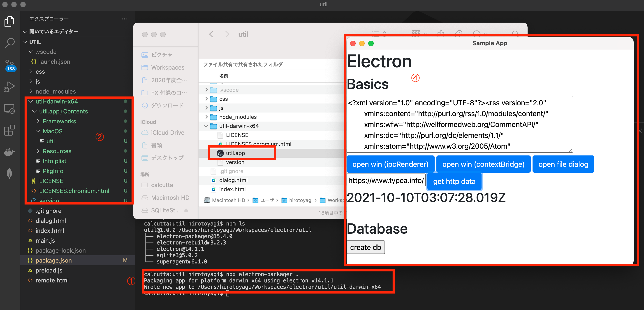
Task: Select util.app in Finder list
Action: coord(235,153)
